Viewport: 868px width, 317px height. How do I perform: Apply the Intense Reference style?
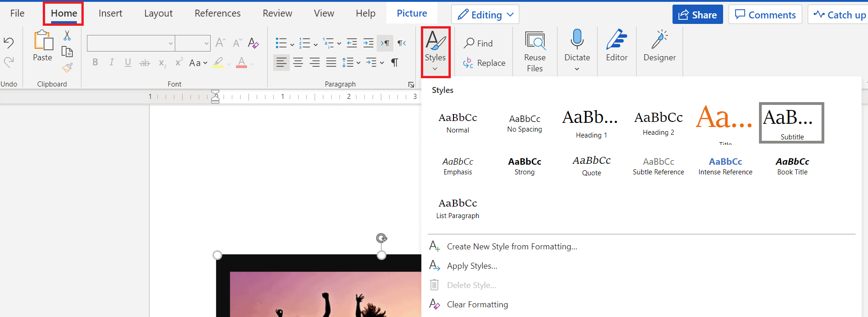(x=725, y=166)
